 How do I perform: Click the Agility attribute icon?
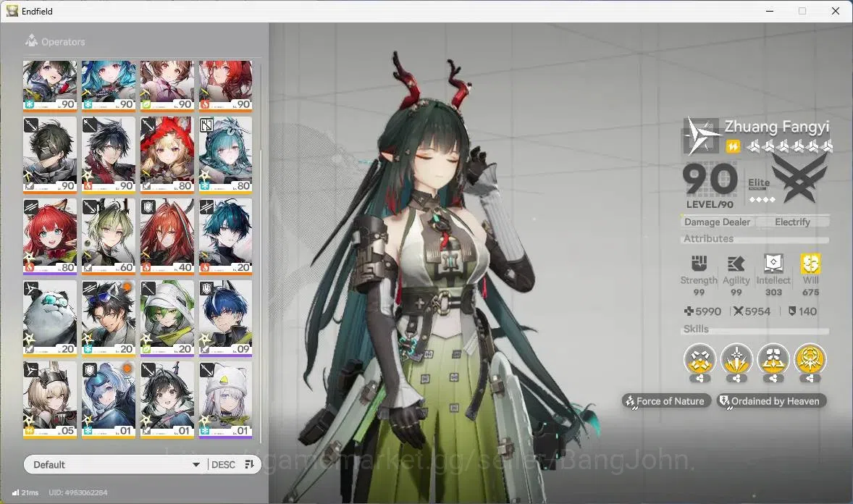736,264
